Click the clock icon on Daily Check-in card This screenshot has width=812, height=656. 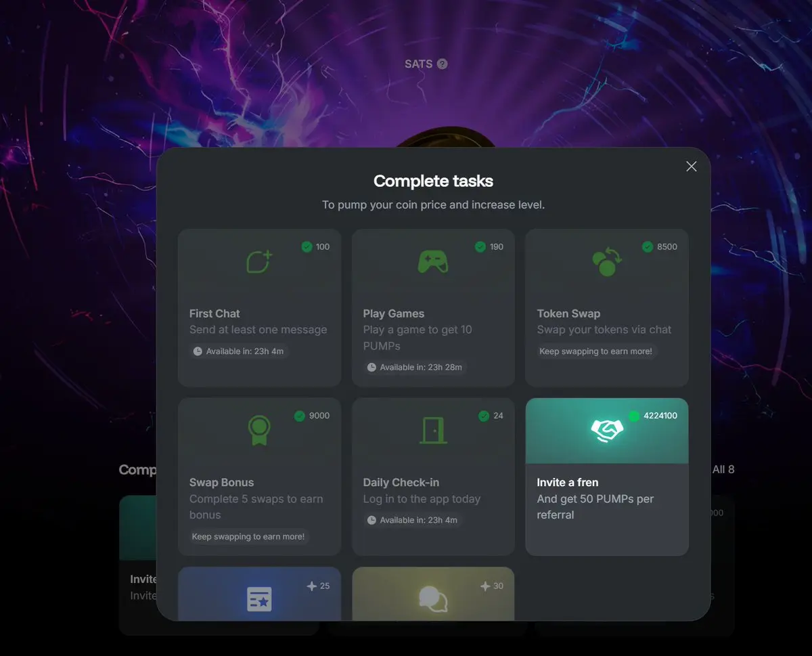click(x=371, y=521)
